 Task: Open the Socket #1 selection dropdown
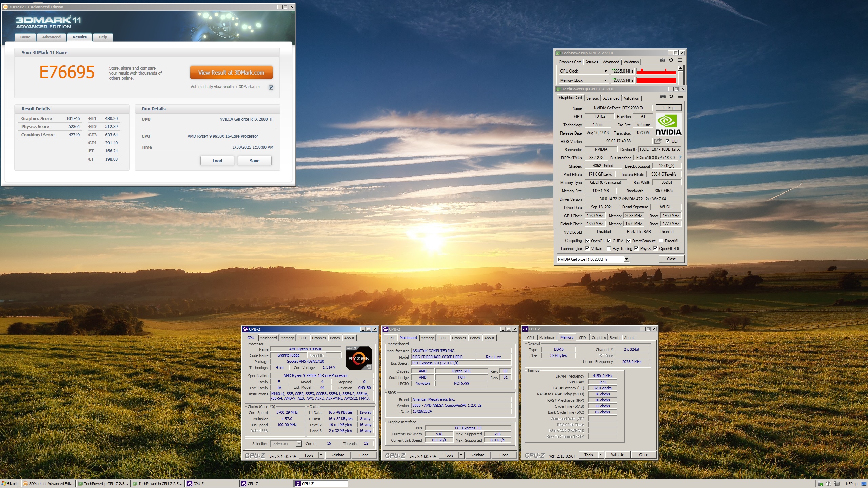[x=299, y=444]
